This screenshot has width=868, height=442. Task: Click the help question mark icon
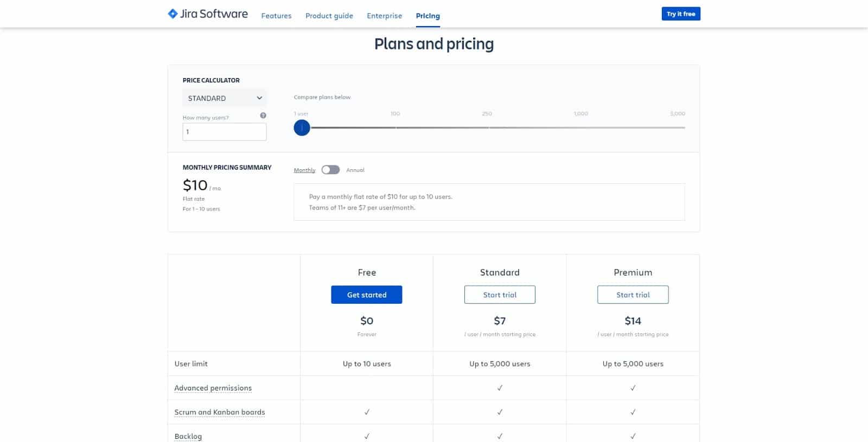coord(263,116)
